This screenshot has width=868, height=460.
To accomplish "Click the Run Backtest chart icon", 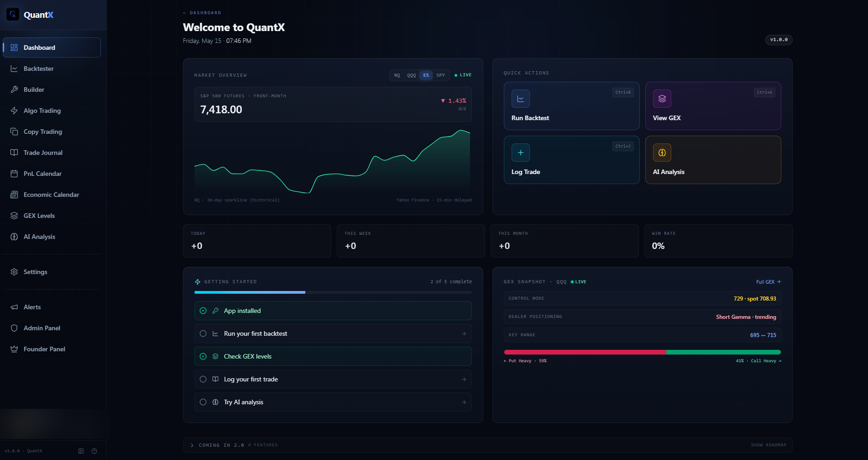I will (521, 99).
